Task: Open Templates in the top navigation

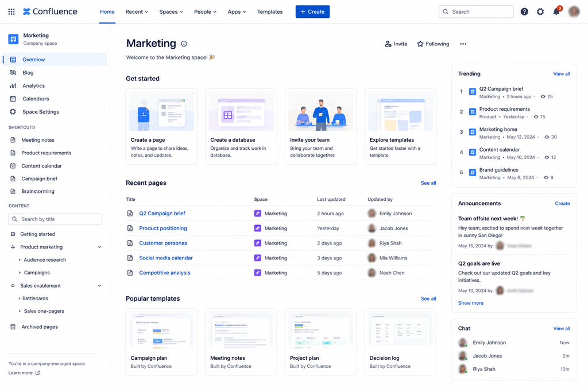Action: click(x=270, y=11)
